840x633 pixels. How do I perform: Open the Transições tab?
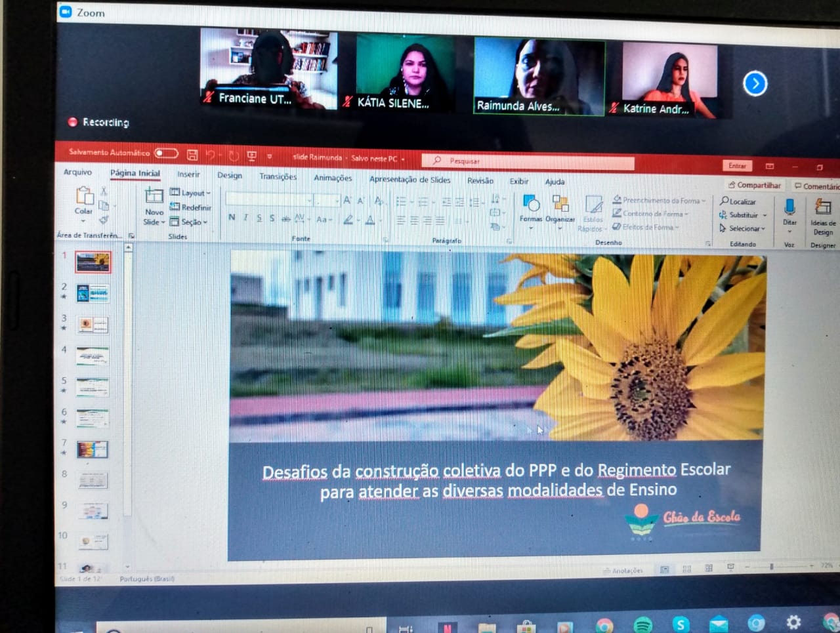[x=278, y=176]
